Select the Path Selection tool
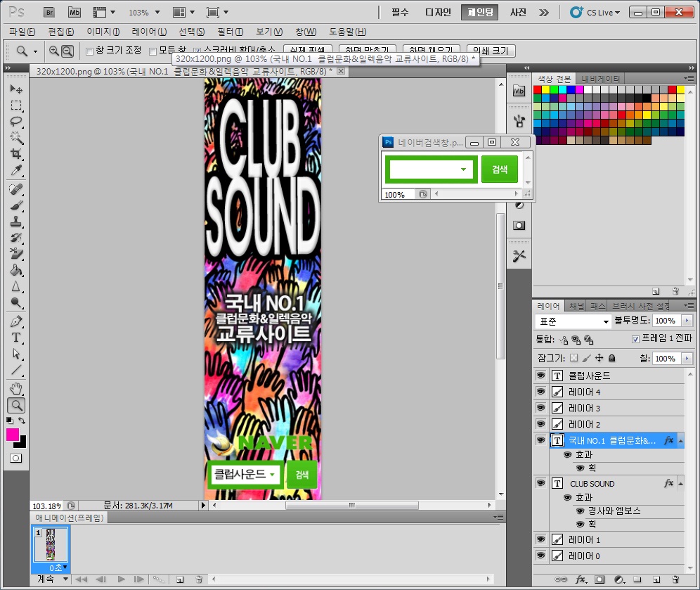This screenshot has height=590, width=700. (16, 354)
